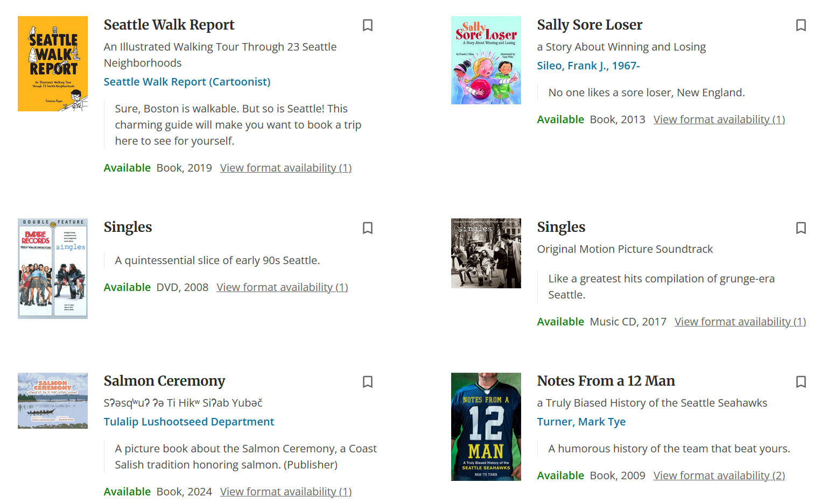View format availability (2) for 12 Man book
This screenshot has height=504, width=828.
point(719,475)
